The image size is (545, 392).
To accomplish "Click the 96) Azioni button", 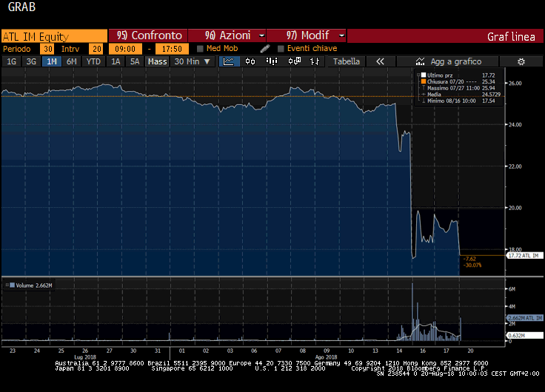I will coord(227,36).
